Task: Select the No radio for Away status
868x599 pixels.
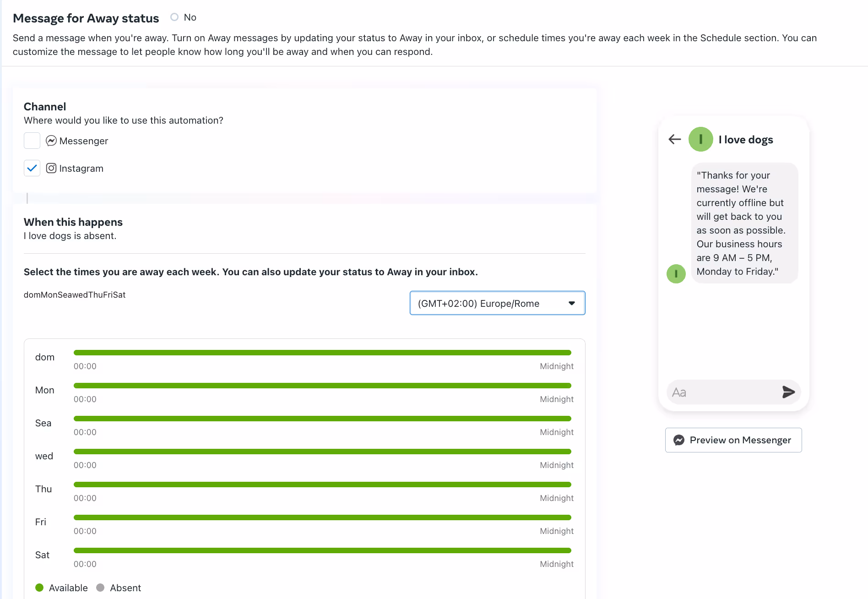Action: coord(174,16)
